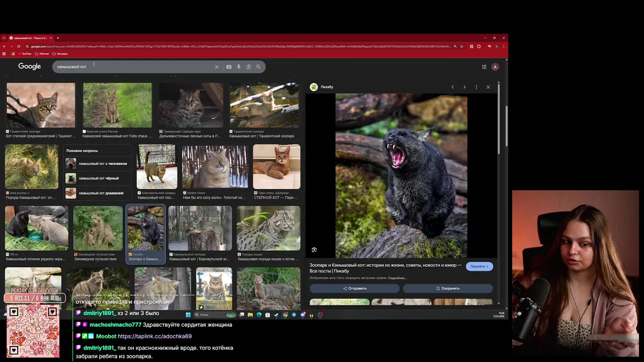Viewport: 644px width, 362px height.
Task: Open the Выгоярка bookmarks folder
Action: [60, 53]
